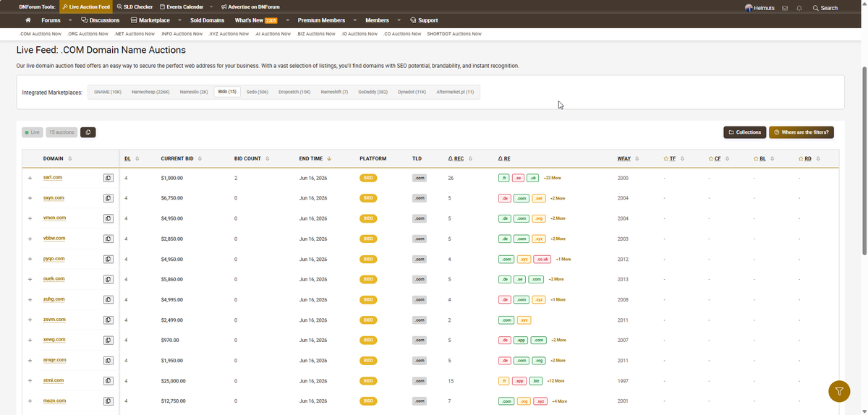
Task: Open the .AI Auctions Now link
Action: pyautogui.click(x=273, y=34)
